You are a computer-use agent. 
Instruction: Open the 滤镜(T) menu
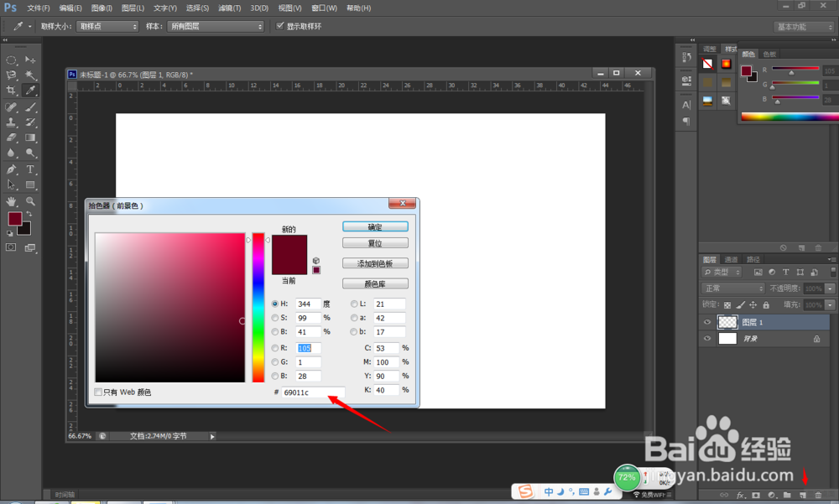pyautogui.click(x=230, y=8)
